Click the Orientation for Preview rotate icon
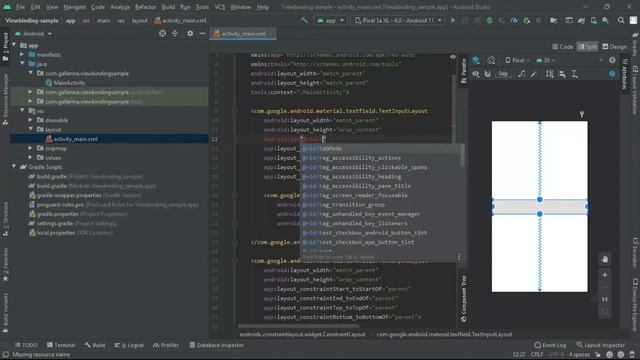The height and width of the screenshot is (360, 640). [491, 60]
